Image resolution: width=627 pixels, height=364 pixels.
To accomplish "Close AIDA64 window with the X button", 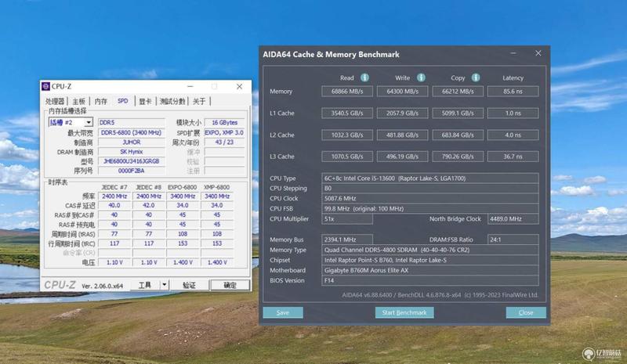I will pyautogui.click(x=538, y=53).
